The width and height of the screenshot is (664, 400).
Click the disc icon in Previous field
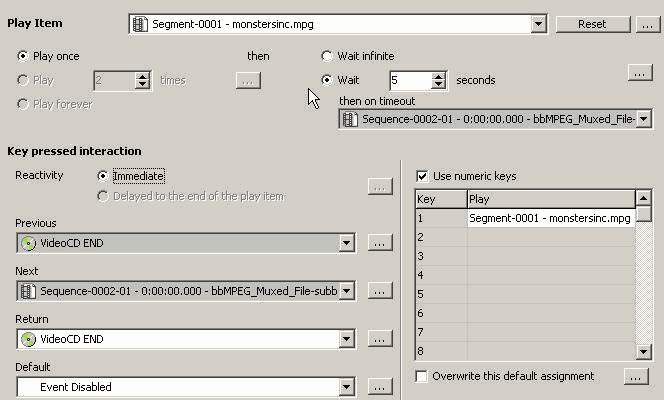coord(28,243)
